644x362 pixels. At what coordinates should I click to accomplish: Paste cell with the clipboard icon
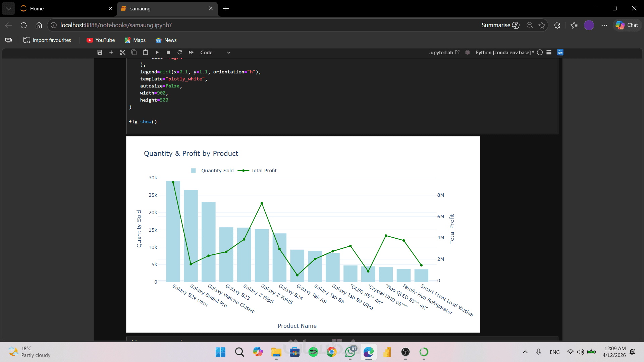(x=145, y=52)
